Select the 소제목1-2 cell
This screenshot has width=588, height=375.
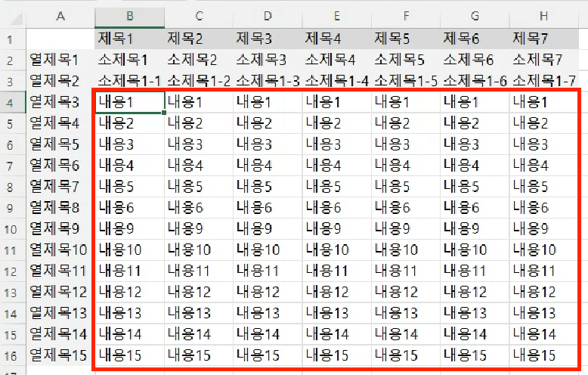click(x=199, y=81)
